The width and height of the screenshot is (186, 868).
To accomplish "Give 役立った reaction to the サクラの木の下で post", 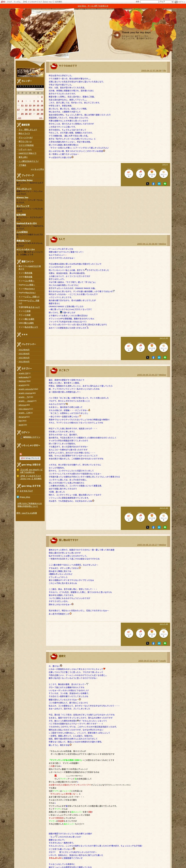I will (x=164, y=174).
